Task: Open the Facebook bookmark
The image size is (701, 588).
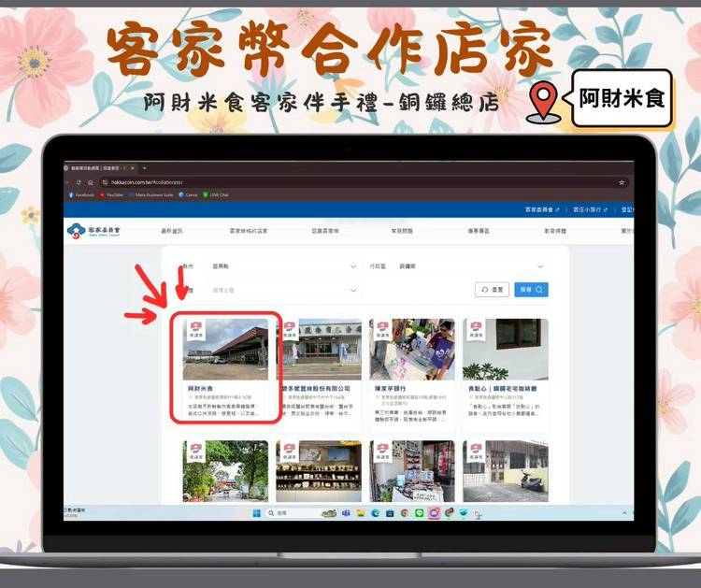Action: [82, 194]
